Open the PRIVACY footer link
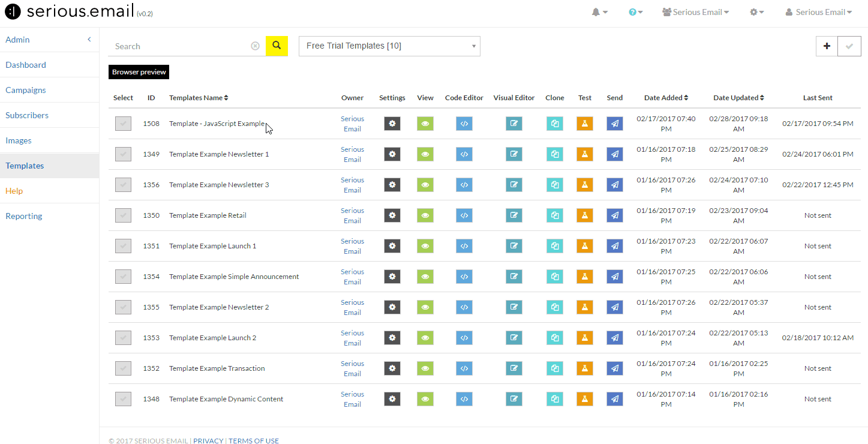The image size is (868, 444). point(208,440)
